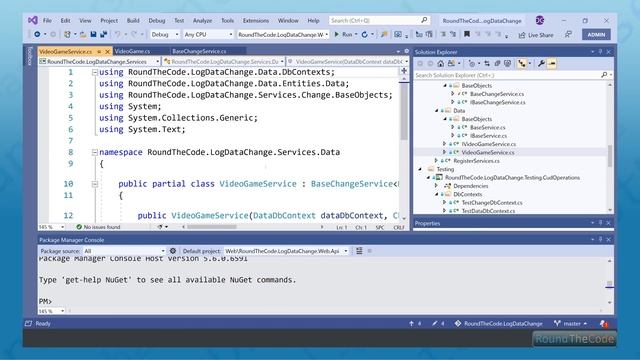The height and width of the screenshot is (360, 640).
Task: Click the Navigate Backward toolbar icon
Action: 37,35
